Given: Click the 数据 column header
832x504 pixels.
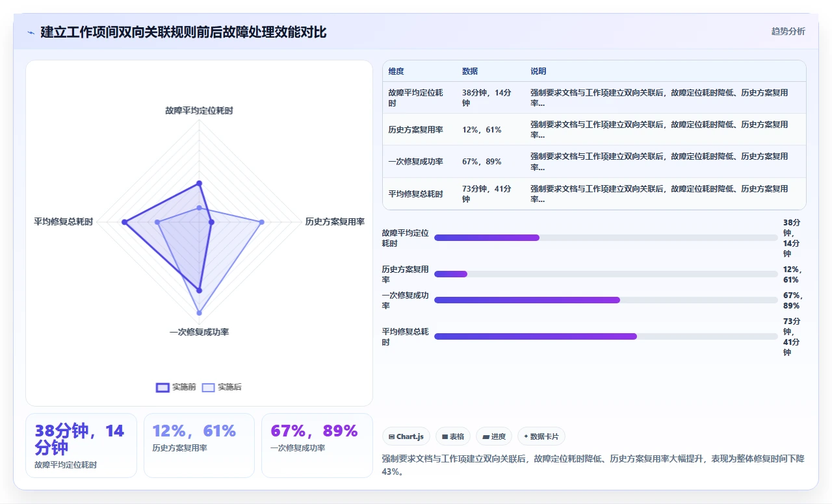Looking at the screenshot, I should click(470, 71).
